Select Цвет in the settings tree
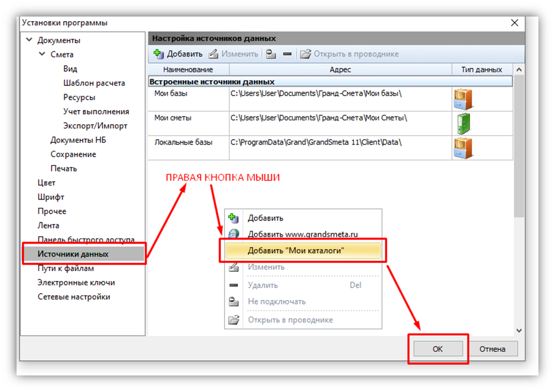 [47, 183]
